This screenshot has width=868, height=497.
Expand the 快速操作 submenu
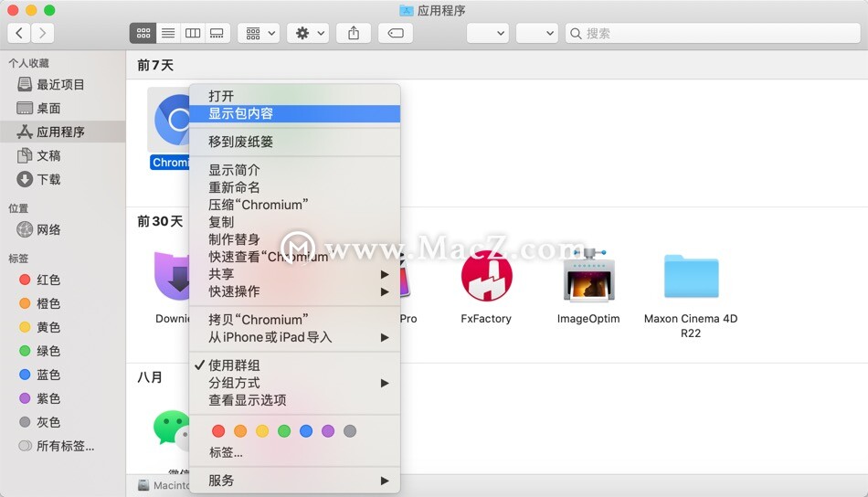coord(294,291)
